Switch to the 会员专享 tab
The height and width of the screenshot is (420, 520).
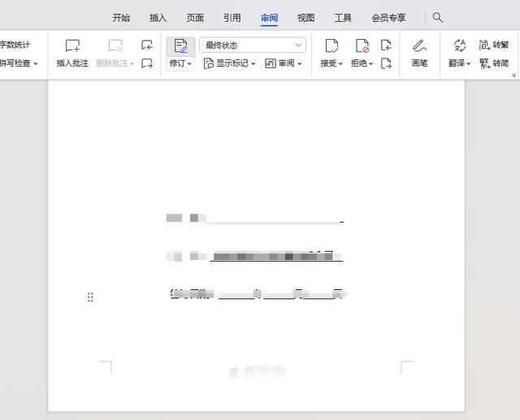pos(388,18)
